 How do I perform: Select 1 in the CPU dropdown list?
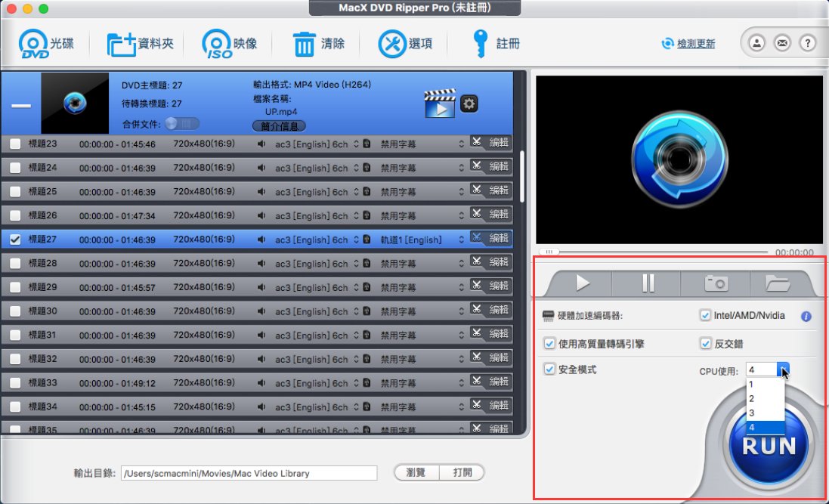pos(765,385)
